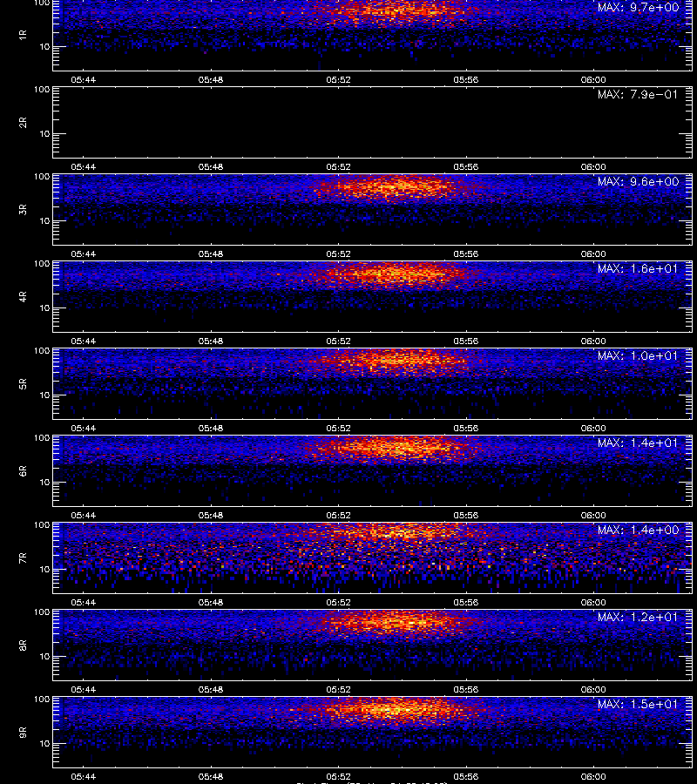Click the bright burst in the 8R spectrogram
The image size is (697, 784).
395,623
